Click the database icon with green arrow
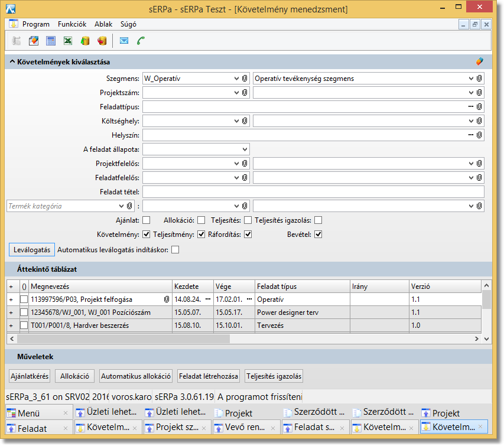Image resolution: width=504 pixels, height=446 pixels. (85, 41)
